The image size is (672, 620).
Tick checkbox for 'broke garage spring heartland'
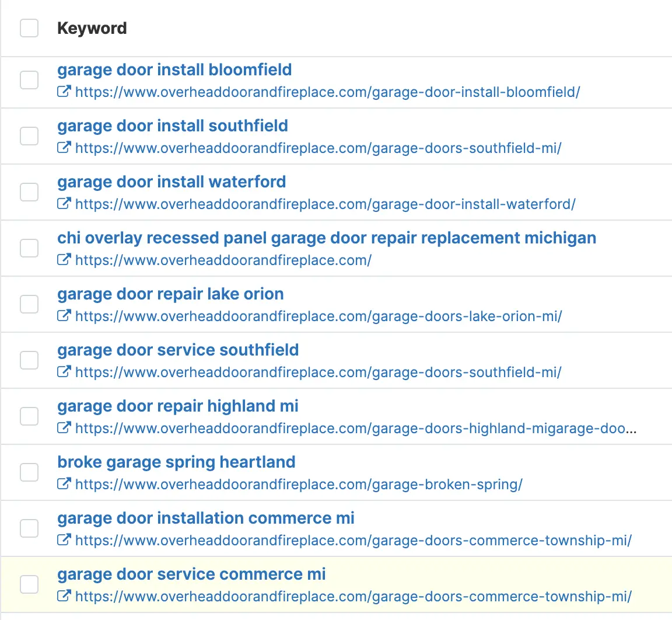(29, 472)
